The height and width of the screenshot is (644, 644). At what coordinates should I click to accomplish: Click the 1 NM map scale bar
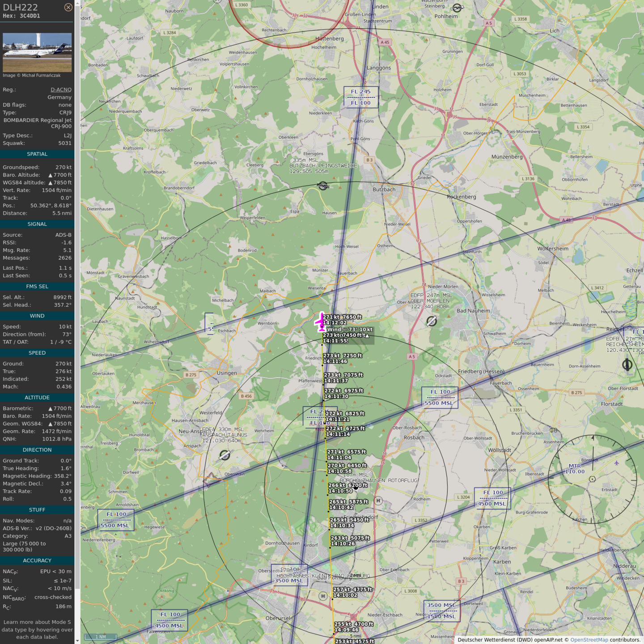coord(101,637)
